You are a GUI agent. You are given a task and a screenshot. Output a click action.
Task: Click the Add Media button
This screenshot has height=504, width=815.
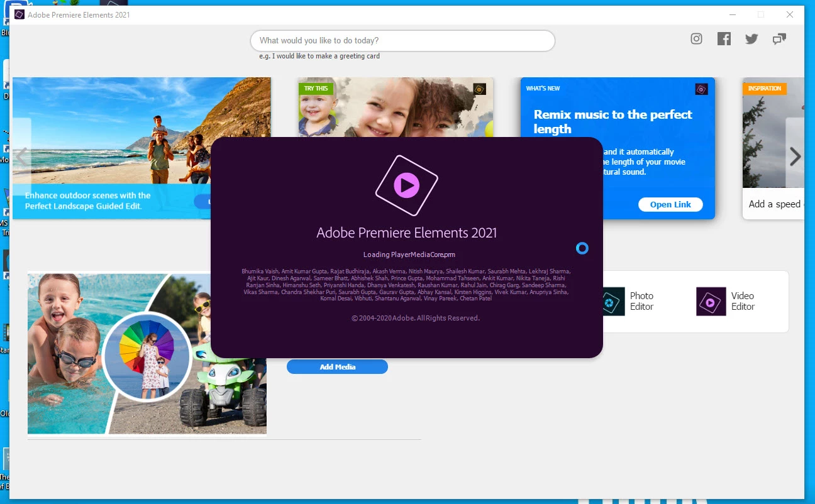(337, 367)
